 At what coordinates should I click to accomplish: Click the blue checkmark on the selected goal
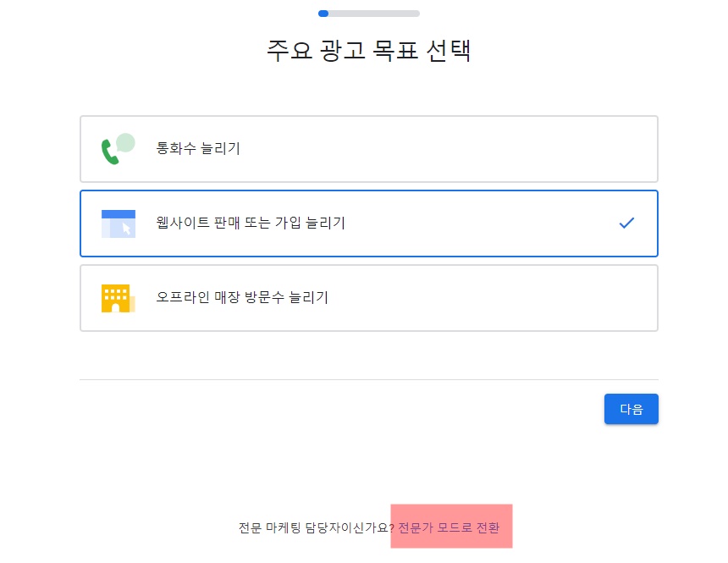(626, 223)
